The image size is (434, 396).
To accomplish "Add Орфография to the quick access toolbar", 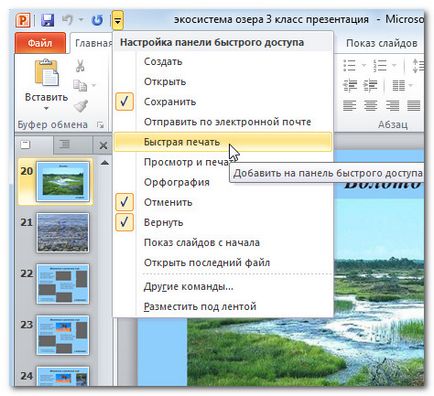I will click(x=223, y=182).
